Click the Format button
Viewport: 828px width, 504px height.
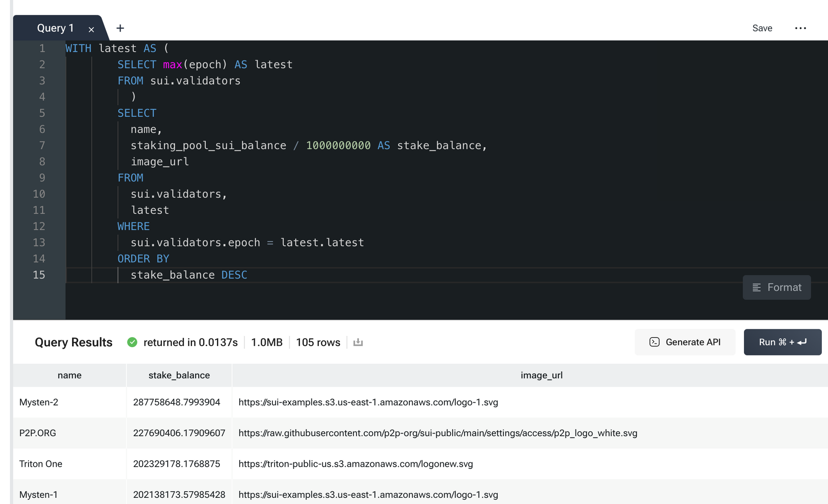click(777, 287)
